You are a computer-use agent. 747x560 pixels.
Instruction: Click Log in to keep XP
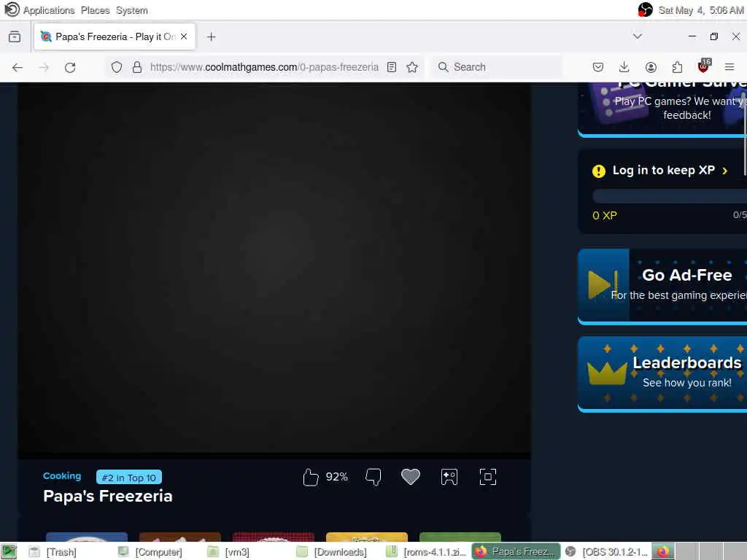coord(664,171)
